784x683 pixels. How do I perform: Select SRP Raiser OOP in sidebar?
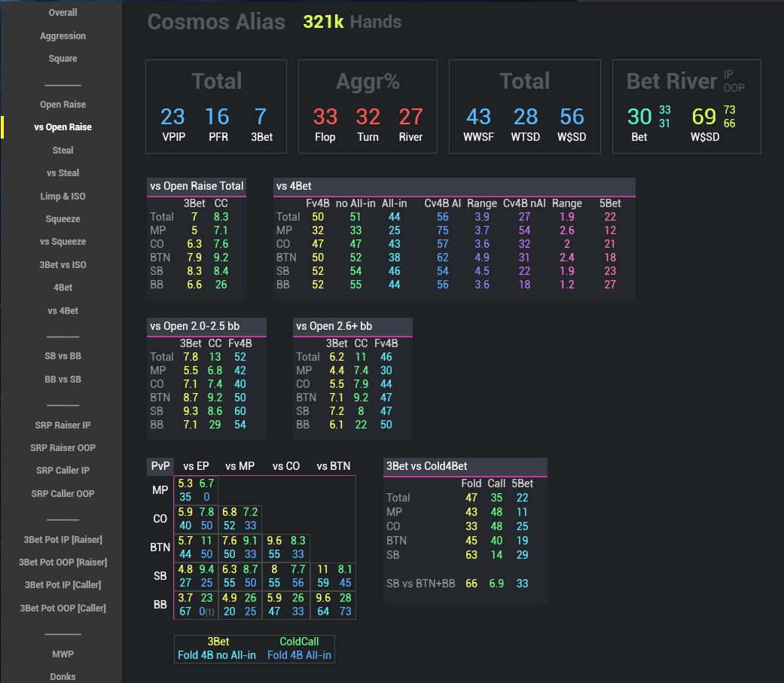(63, 447)
